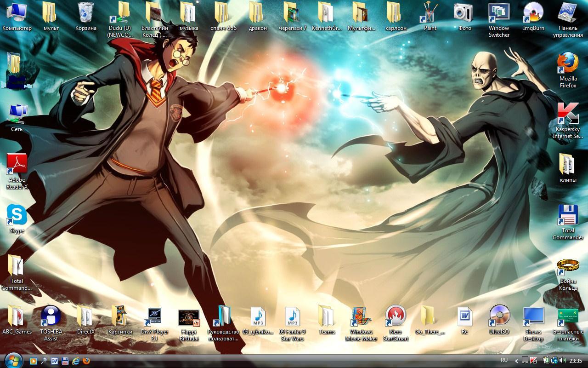Launch the Война Кольца ring shortcut
Image resolution: width=588 pixels, height=368 pixels.
tap(568, 275)
